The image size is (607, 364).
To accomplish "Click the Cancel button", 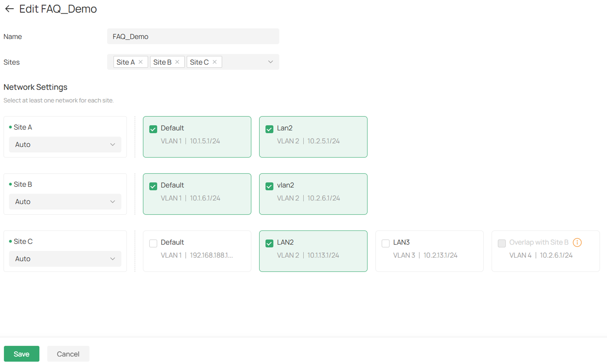I will pyautogui.click(x=68, y=354).
